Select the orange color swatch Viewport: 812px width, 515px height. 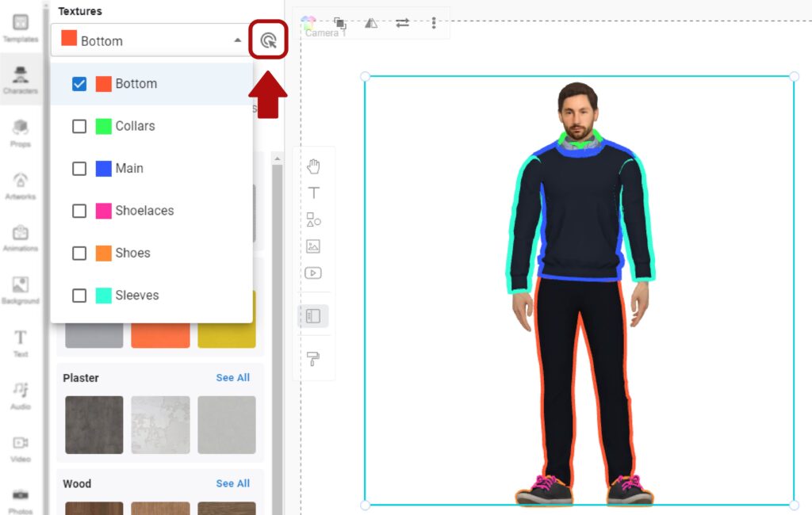click(x=160, y=334)
